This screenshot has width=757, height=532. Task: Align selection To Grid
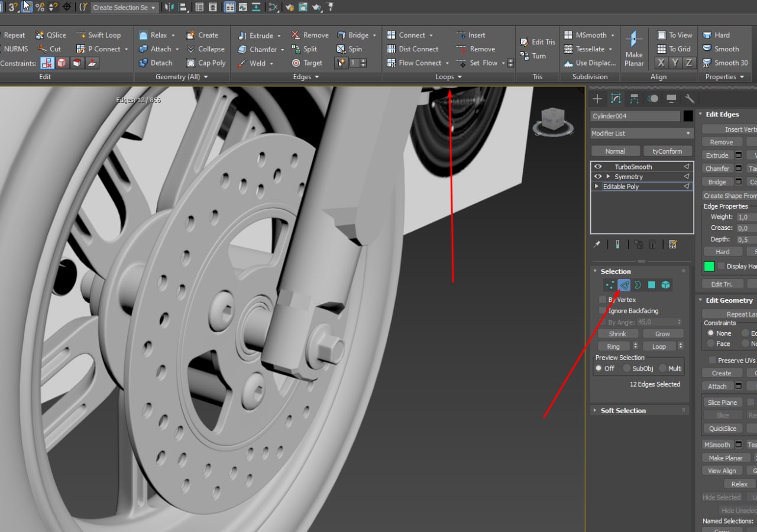pyautogui.click(x=674, y=49)
